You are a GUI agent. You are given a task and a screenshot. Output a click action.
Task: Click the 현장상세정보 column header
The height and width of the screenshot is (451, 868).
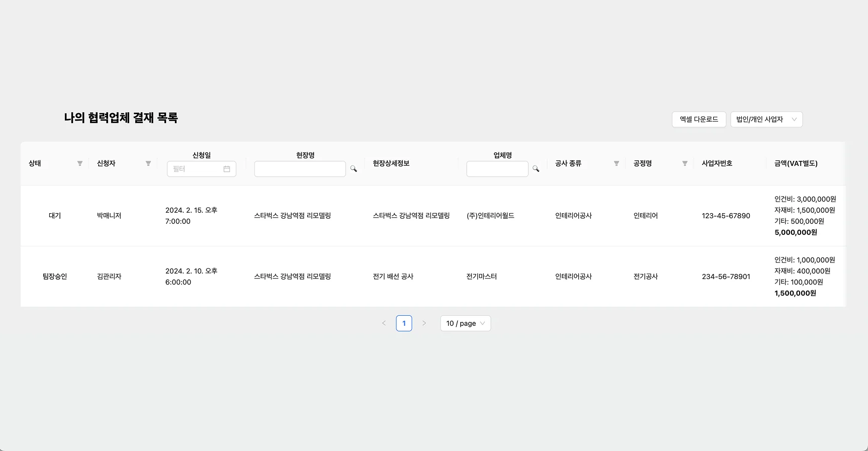(391, 163)
